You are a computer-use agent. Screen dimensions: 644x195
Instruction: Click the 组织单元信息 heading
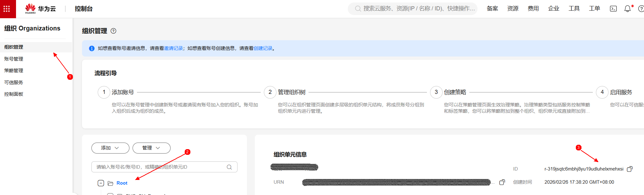pyautogui.click(x=290, y=154)
